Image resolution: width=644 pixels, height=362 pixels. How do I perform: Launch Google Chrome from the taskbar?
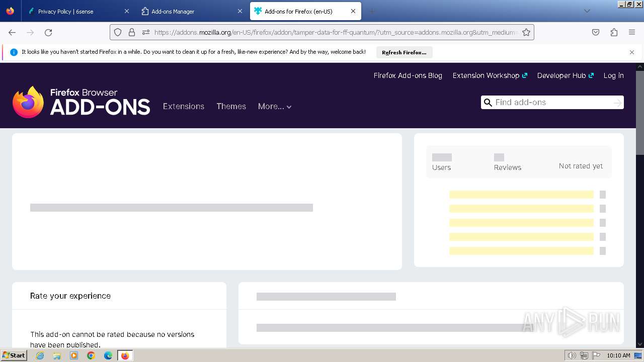[91, 355]
